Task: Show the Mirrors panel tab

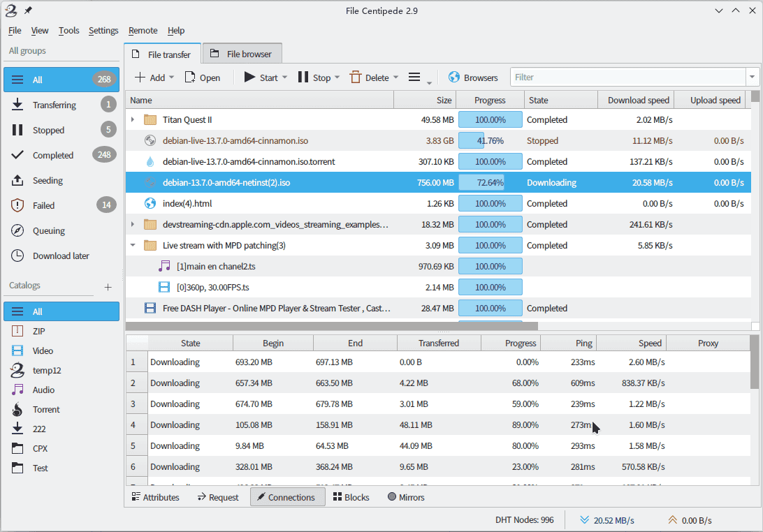Action: pyautogui.click(x=406, y=497)
